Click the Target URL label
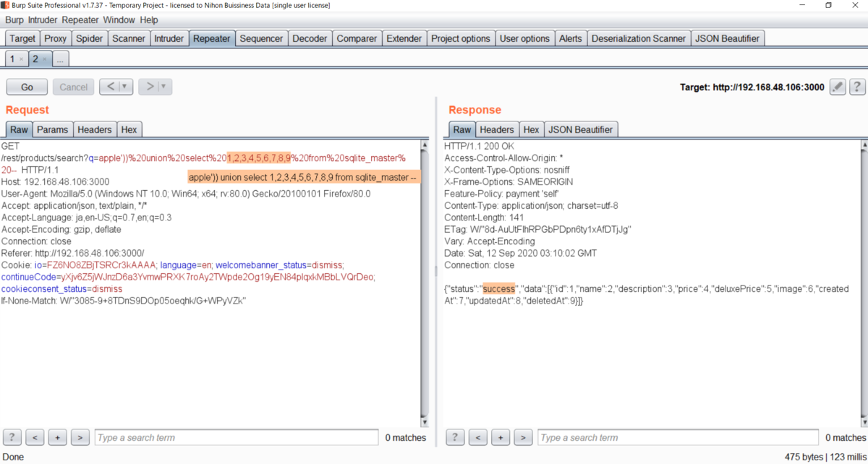Screen dimensions: 868x464 pos(752,87)
